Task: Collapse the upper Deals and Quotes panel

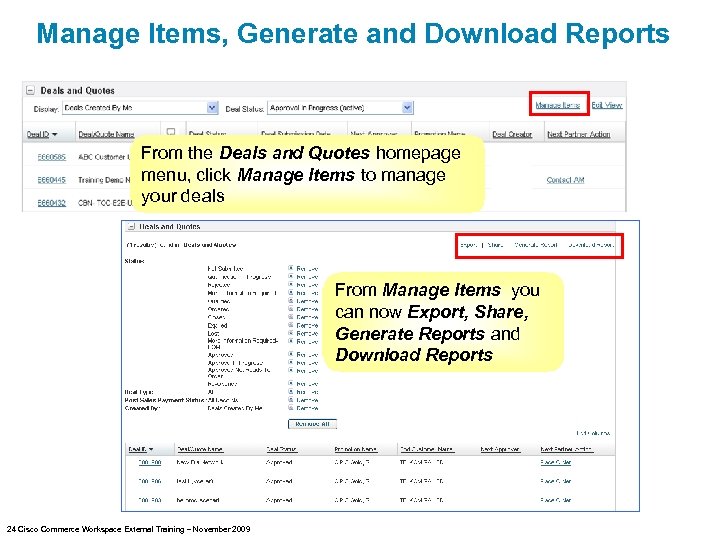Action: coord(30,90)
